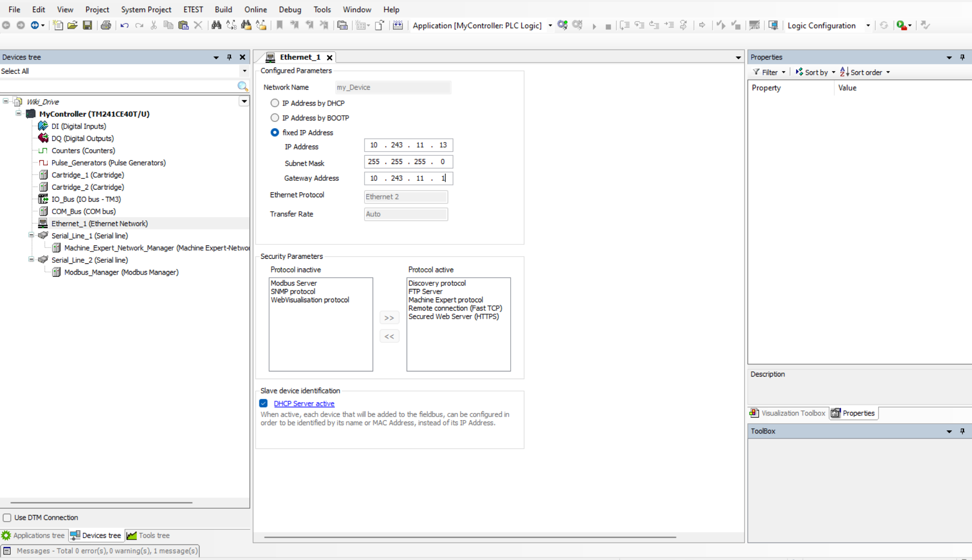
Task: Uncheck the DHCP Server active checkbox
Action: [264, 403]
